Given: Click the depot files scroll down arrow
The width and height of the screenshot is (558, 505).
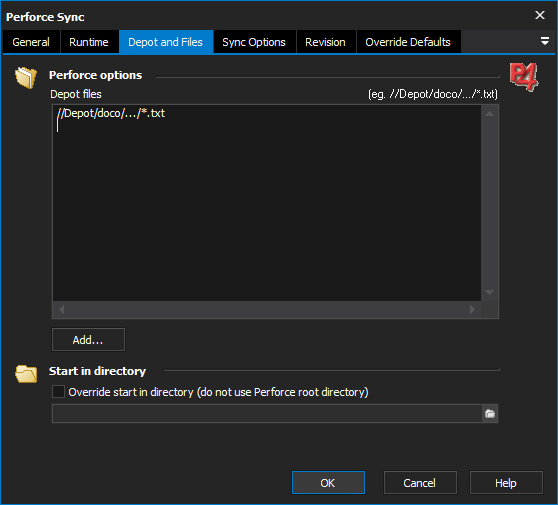Looking at the screenshot, I should coord(489,293).
